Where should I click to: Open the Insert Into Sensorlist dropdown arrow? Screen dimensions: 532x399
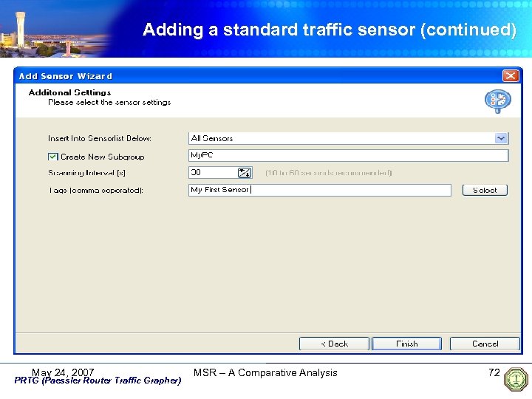pyautogui.click(x=501, y=138)
